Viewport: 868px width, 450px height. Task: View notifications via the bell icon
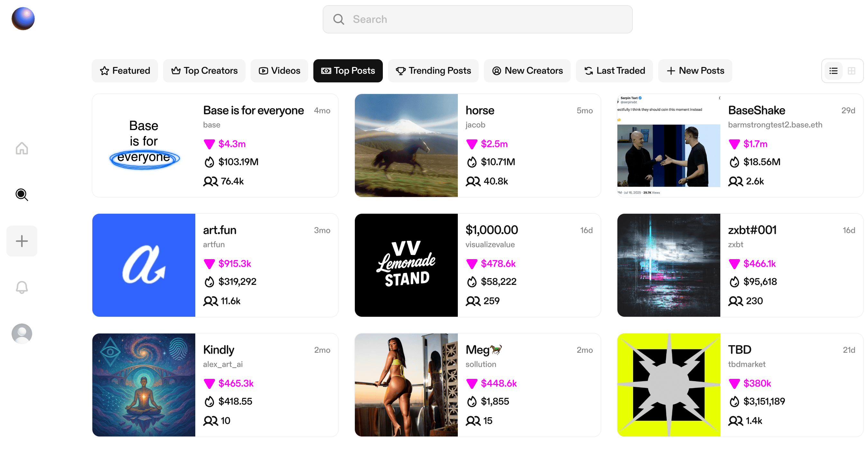coord(22,287)
